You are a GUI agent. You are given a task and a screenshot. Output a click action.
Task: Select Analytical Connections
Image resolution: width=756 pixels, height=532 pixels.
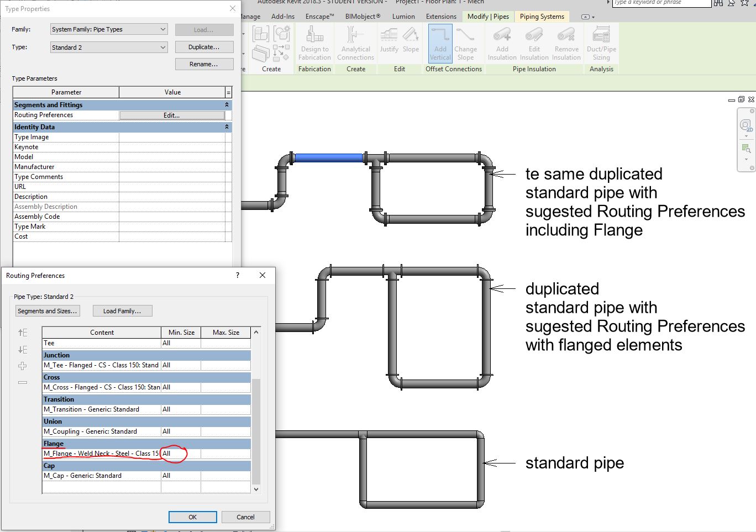(355, 44)
